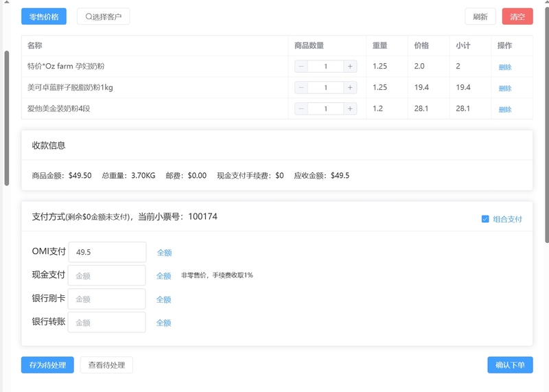Focus quantity field of Oz farm 孕妇奶粉
This screenshot has height=392, width=549.
click(x=325, y=66)
